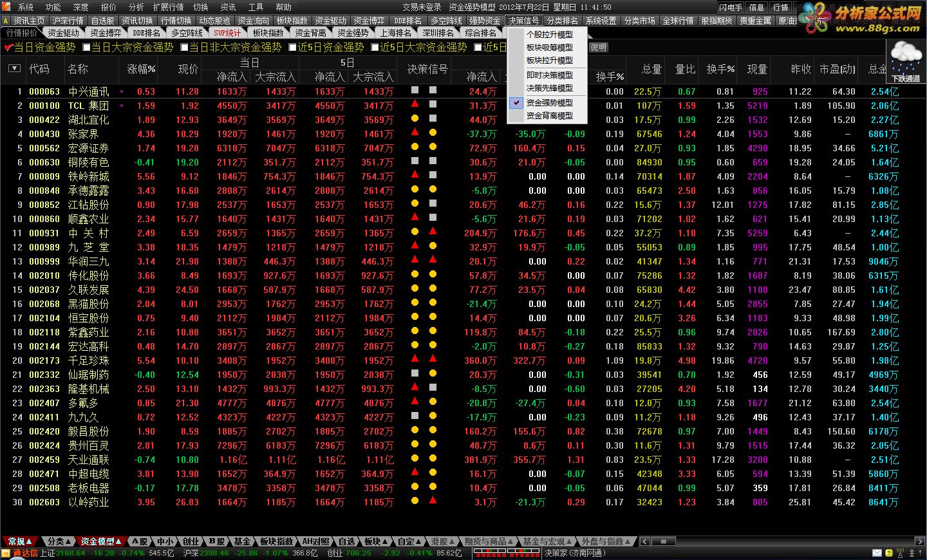Click the scroll-right arrow at tab bar end
Viewport: 927px width, 560px height.
pos(920,542)
